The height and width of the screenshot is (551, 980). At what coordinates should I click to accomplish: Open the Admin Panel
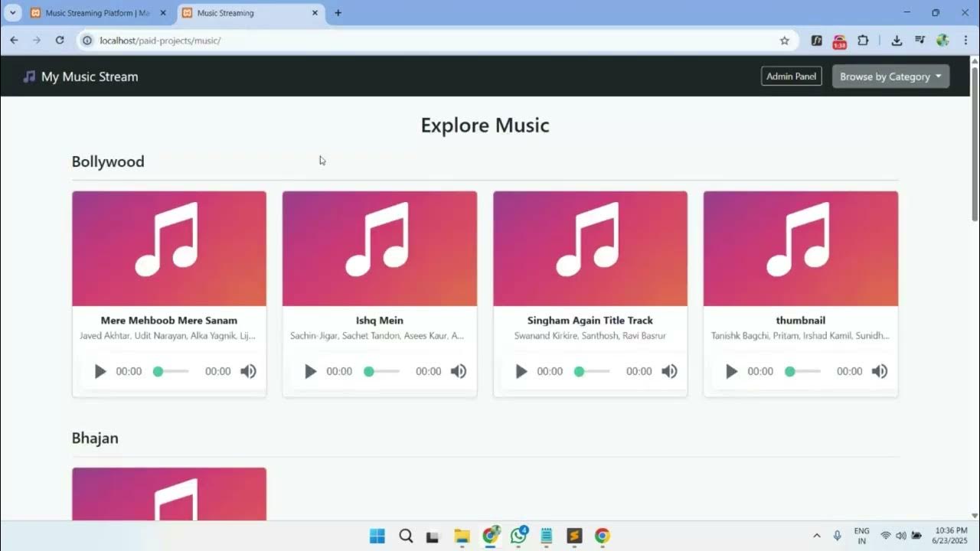tap(791, 77)
